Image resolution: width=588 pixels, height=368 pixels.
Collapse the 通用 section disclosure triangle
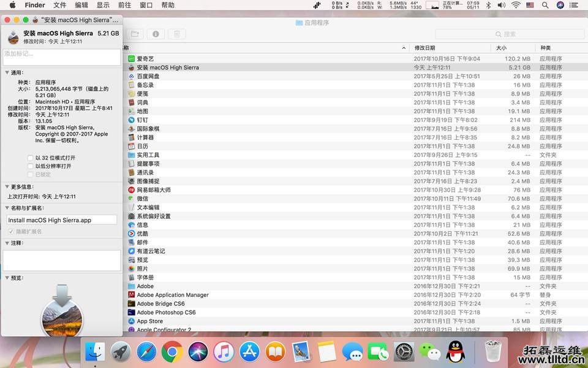pyautogui.click(x=7, y=72)
